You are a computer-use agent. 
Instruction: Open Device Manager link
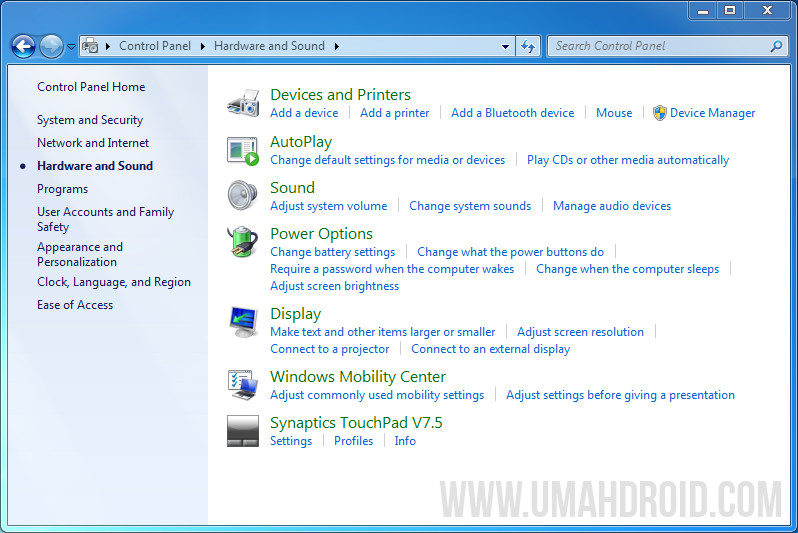click(712, 113)
